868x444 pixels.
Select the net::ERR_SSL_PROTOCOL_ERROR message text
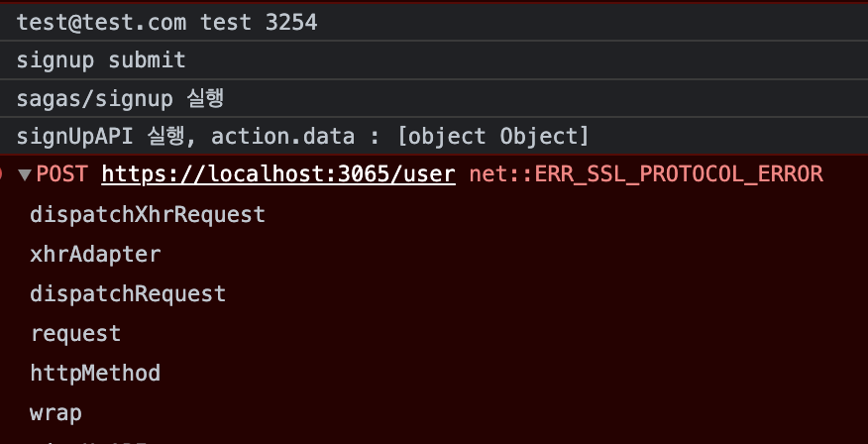(645, 175)
